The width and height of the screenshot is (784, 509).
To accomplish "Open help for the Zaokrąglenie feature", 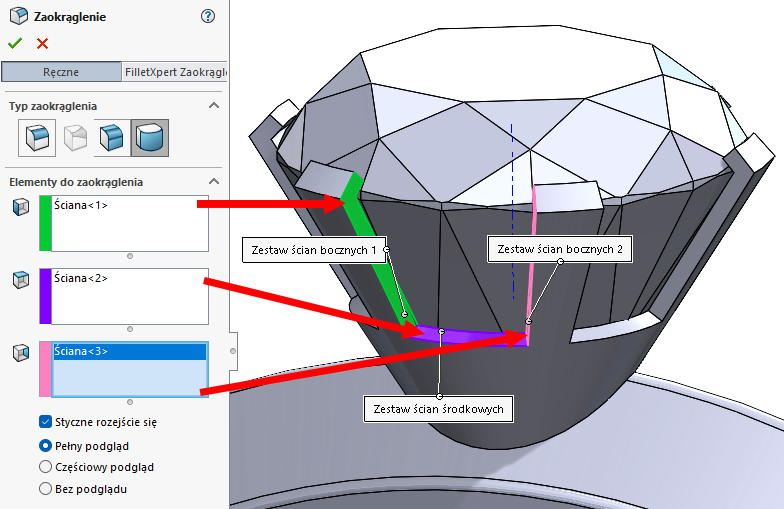I will point(208,16).
